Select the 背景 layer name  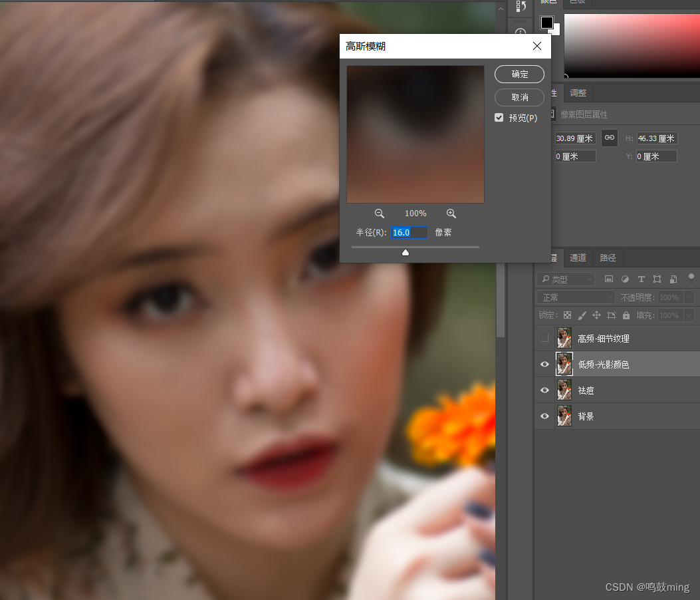tap(586, 416)
